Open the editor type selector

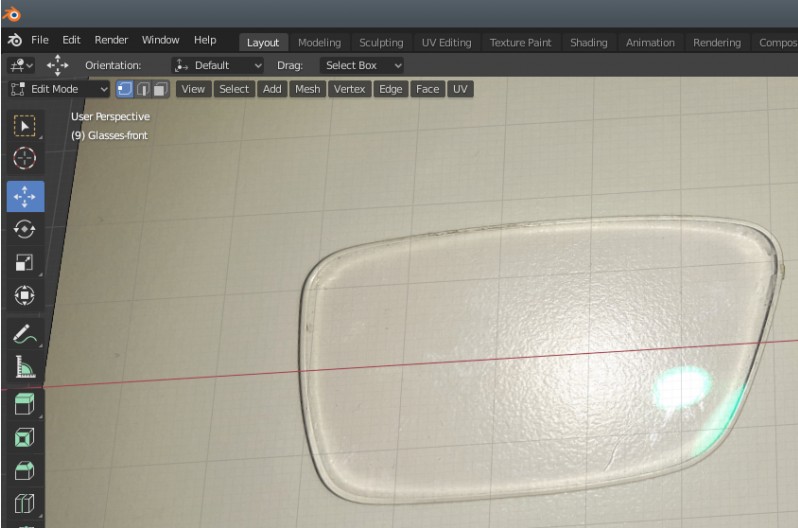20,65
